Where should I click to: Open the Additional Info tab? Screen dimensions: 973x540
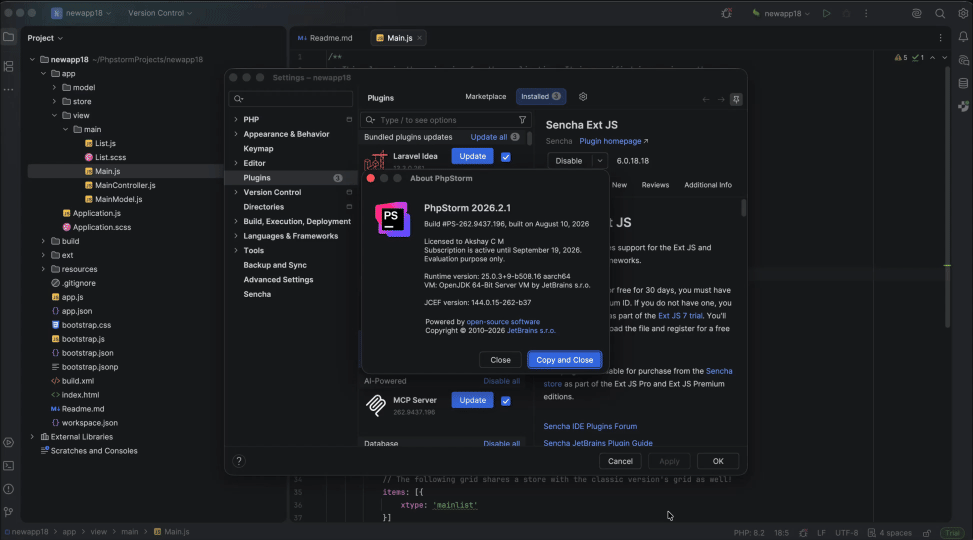(707, 185)
